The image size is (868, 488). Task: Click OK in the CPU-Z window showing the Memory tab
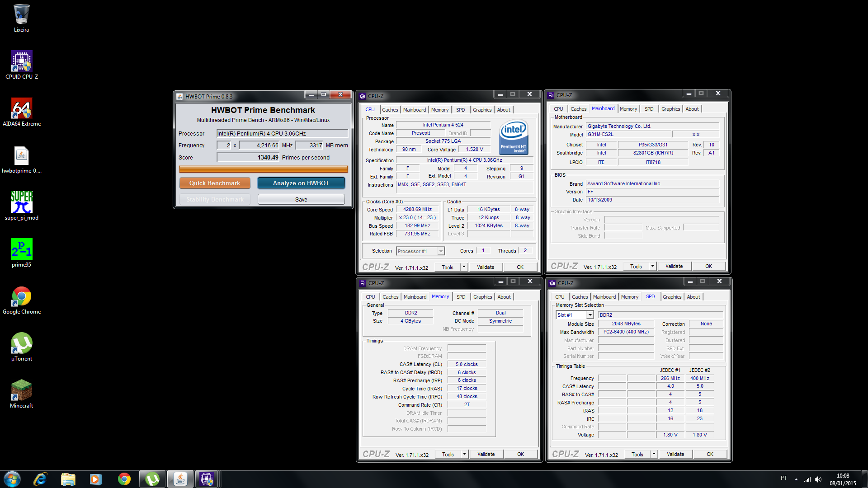tap(520, 454)
